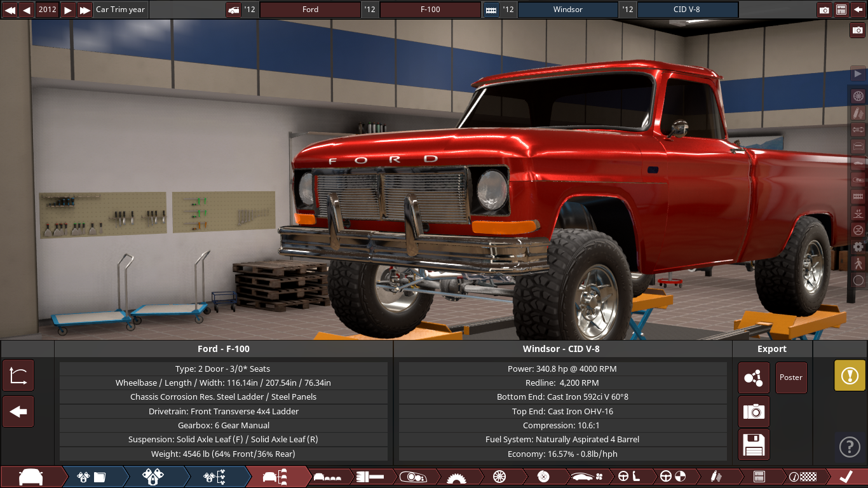Screen dimensions: 868x488
Task: Click the share nodes export icon
Action: 754,378
